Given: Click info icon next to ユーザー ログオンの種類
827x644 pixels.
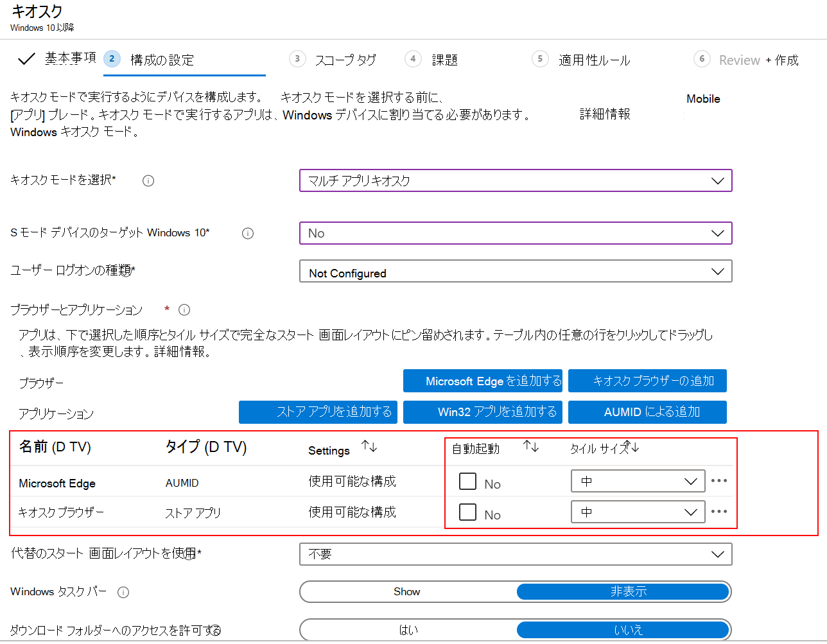Looking at the screenshot, I should (126, 272).
